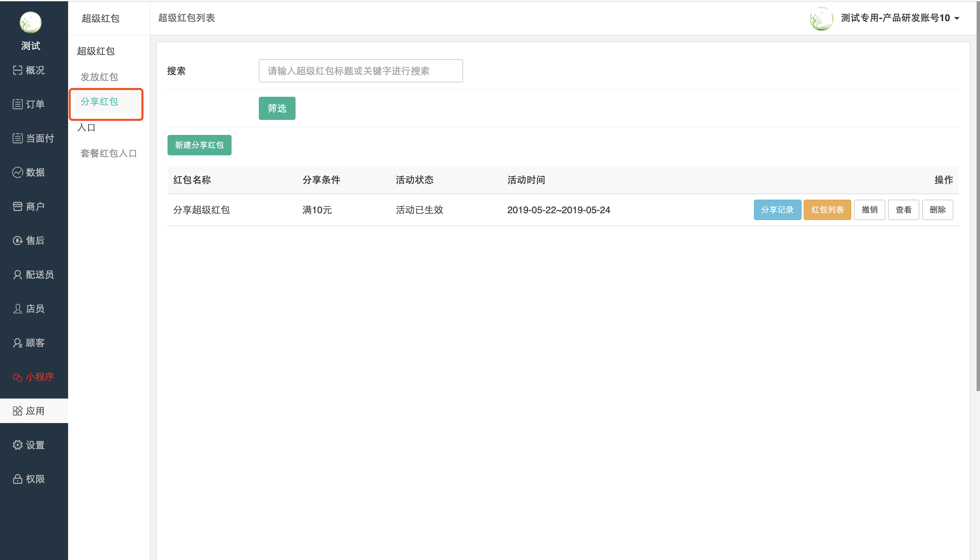Open 分享记录 for 分享超级红包
Image resolution: width=980 pixels, height=560 pixels.
[777, 209]
